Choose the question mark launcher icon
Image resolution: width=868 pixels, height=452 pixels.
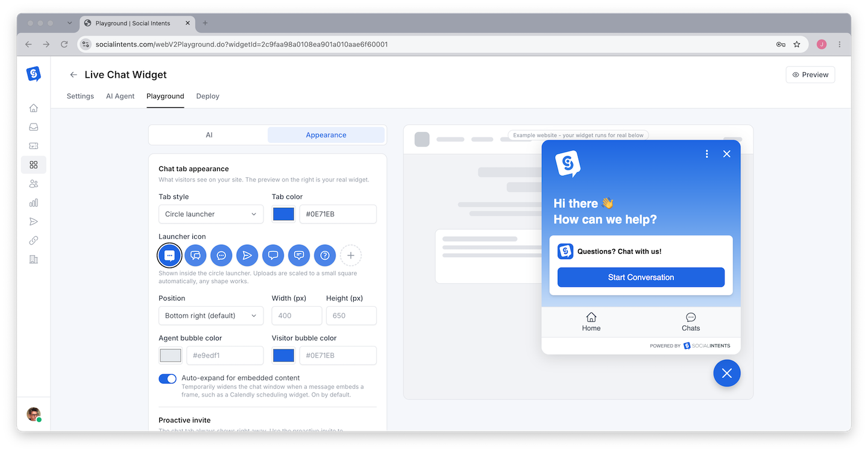325,256
